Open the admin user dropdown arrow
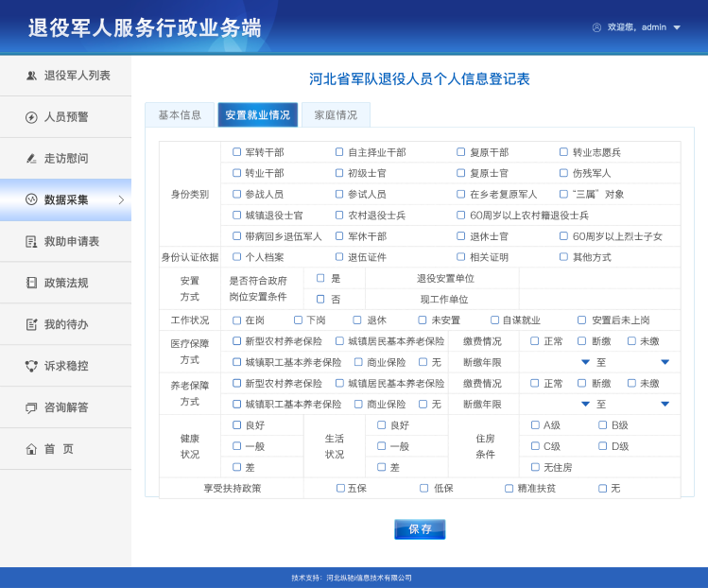Image resolution: width=708 pixels, height=588 pixels. pos(677,27)
